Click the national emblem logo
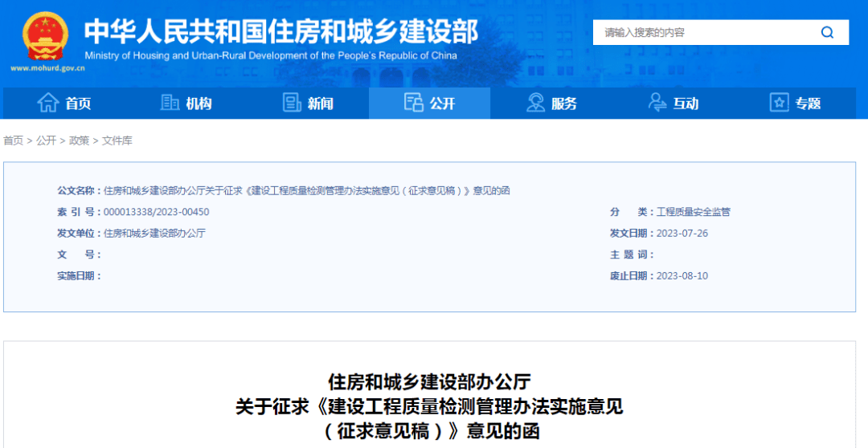The width and height of the screenshot is (868, 448). tap(45, 36)
